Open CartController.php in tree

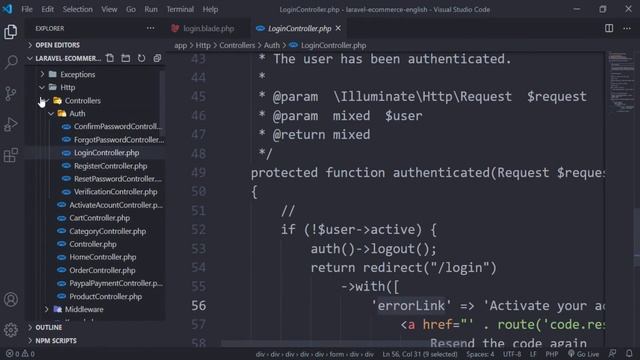[x=99, y=218]
